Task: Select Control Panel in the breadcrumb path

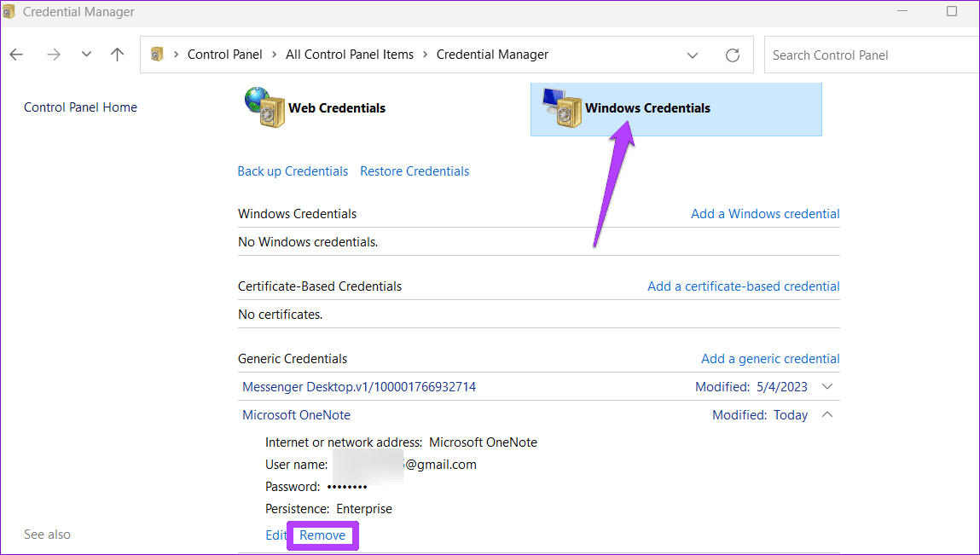Action: click(224, 54)
